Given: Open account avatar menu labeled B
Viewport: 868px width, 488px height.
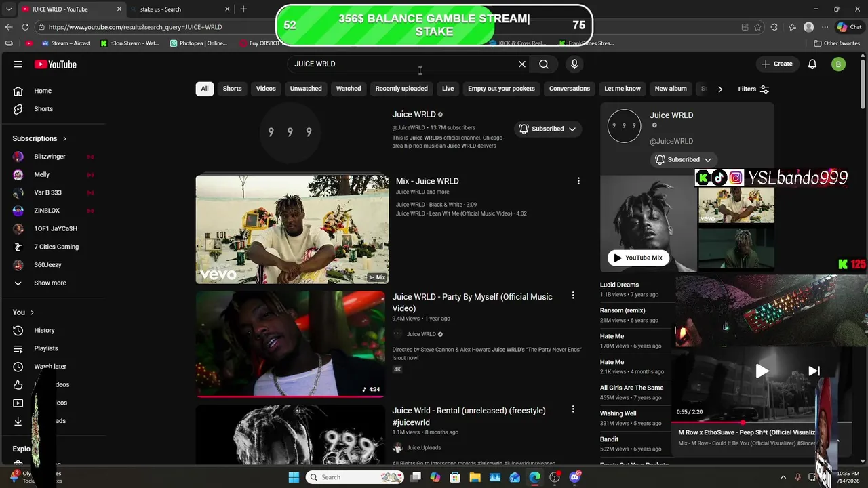Looking at the screenshot, I should 839,64.
